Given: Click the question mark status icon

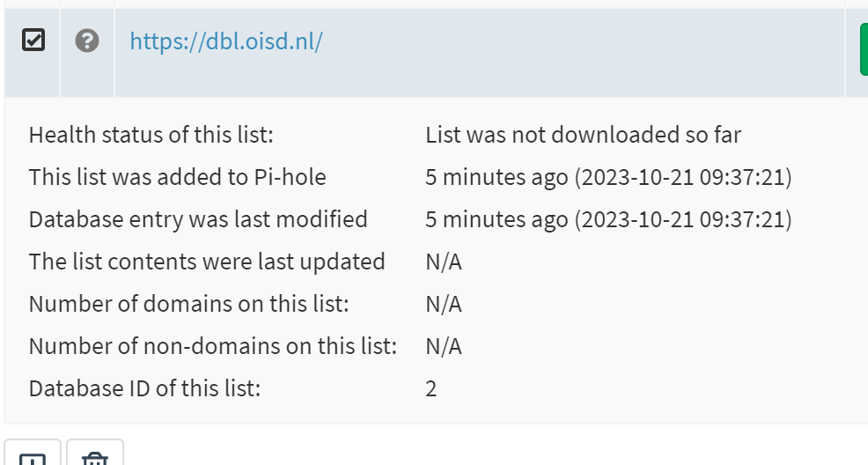Looking at the screenshot, I should click(x=87, y=41).
